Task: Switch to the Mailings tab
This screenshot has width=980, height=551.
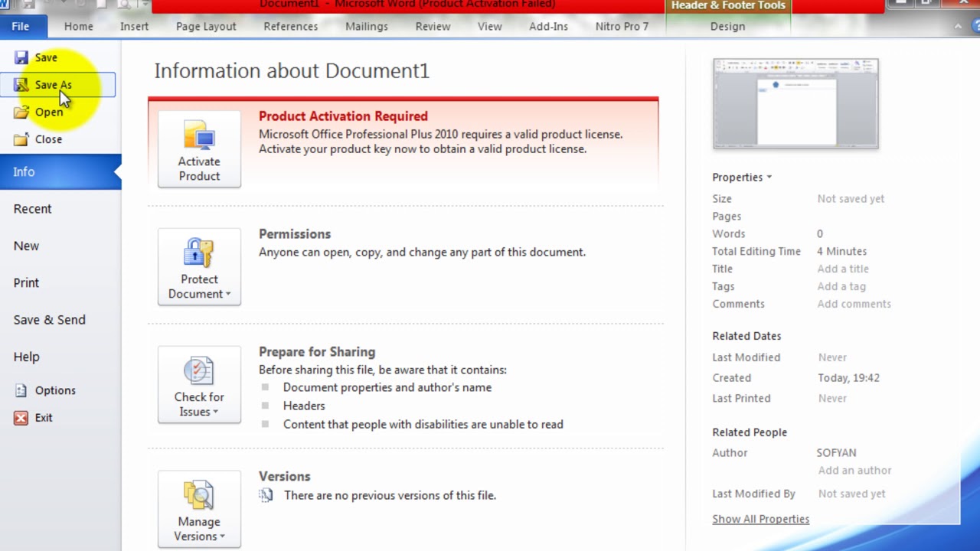Action: click(x=367, y=26)
